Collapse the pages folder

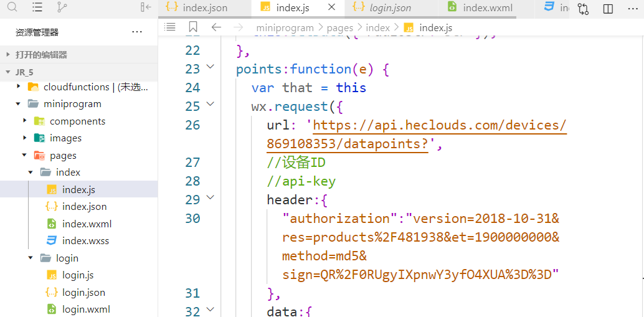(x=25, y=155)
